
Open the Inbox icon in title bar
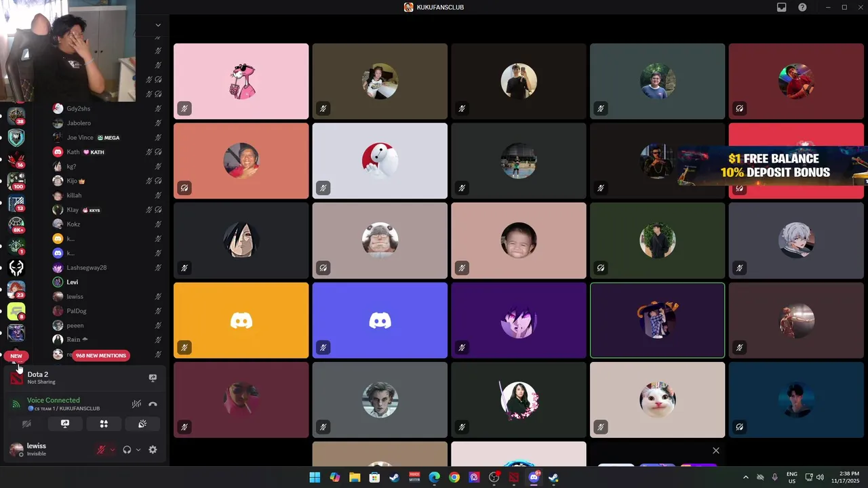(x=782, y=7)
